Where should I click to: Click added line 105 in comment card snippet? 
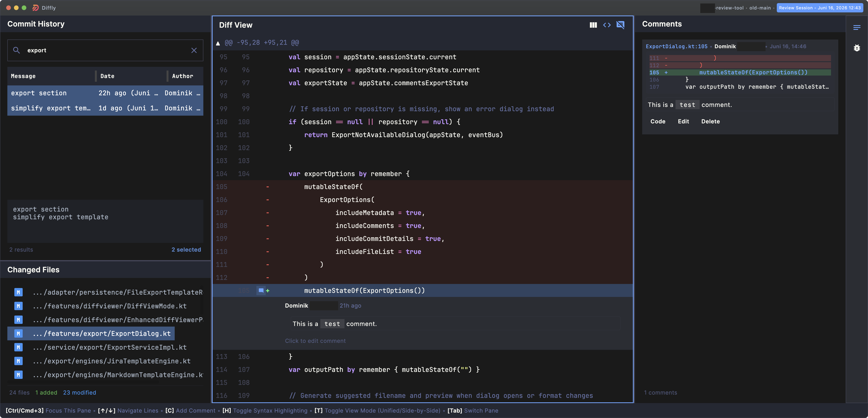[740, 72]
